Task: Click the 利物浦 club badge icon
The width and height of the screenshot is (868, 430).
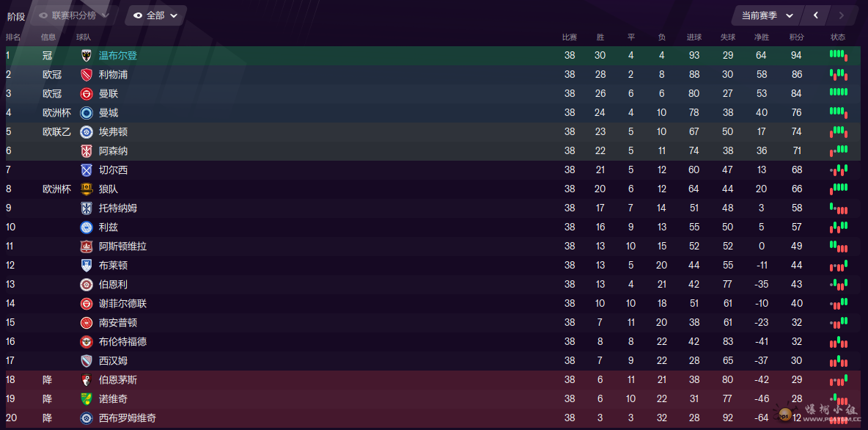Action: click(x=87, y=75)
